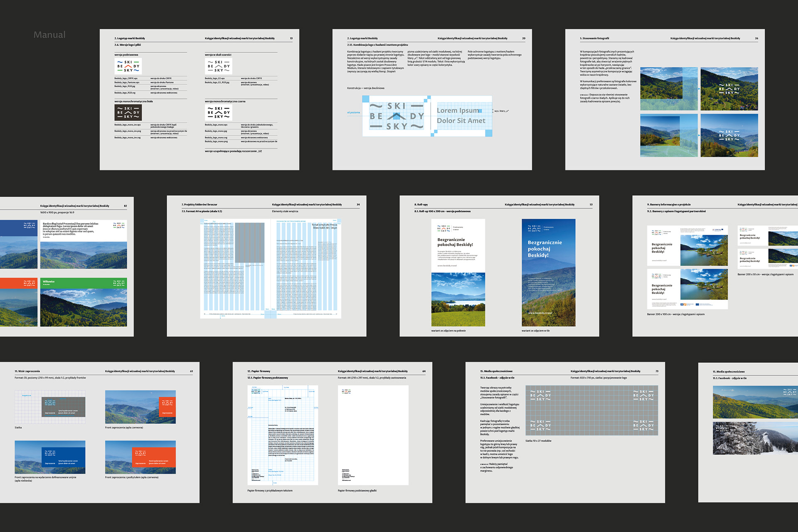Select the bottom-right valley photo with white logo

[729, 135]
